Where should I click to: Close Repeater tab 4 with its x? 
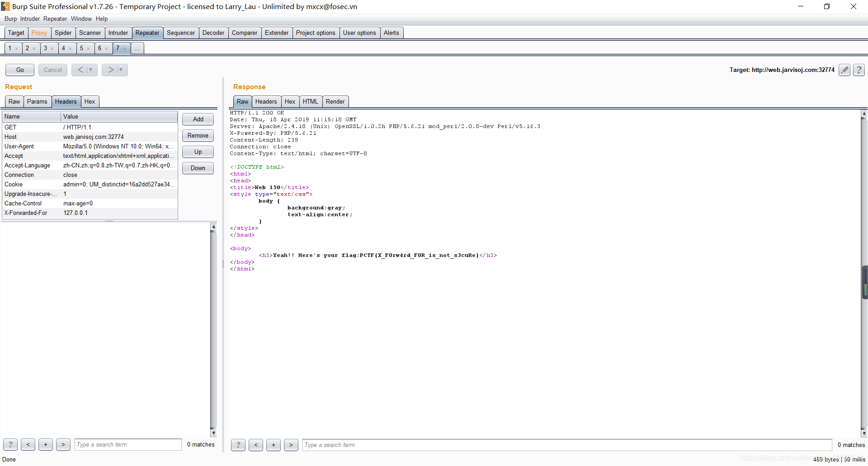click(x=71, y=48)
